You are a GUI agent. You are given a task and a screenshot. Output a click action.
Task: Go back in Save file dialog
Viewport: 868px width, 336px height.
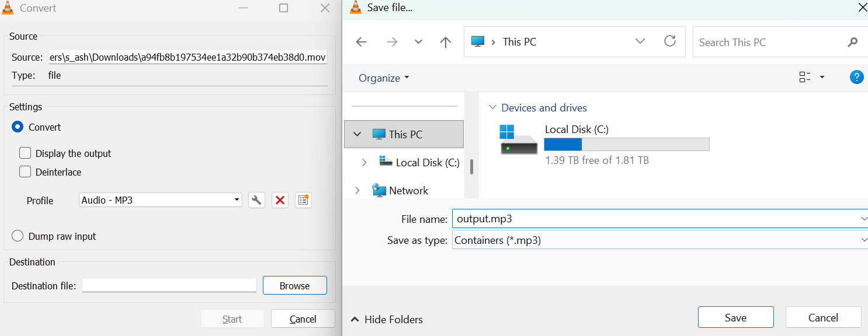[361, 42]
